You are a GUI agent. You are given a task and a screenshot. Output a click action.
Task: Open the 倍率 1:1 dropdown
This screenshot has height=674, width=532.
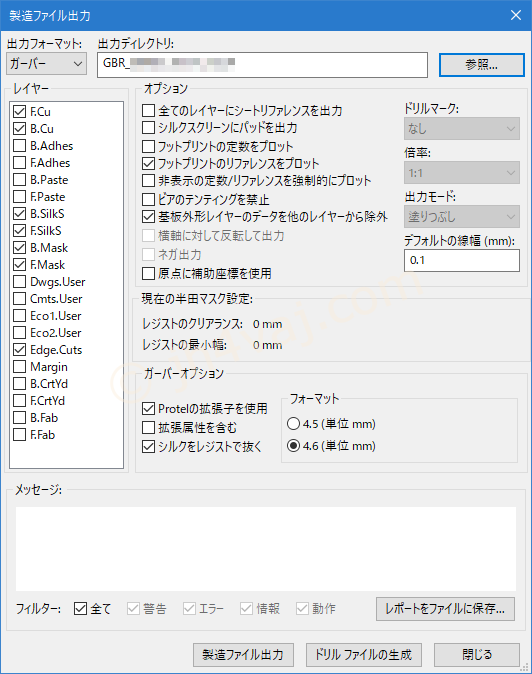(x=462, y=173)
